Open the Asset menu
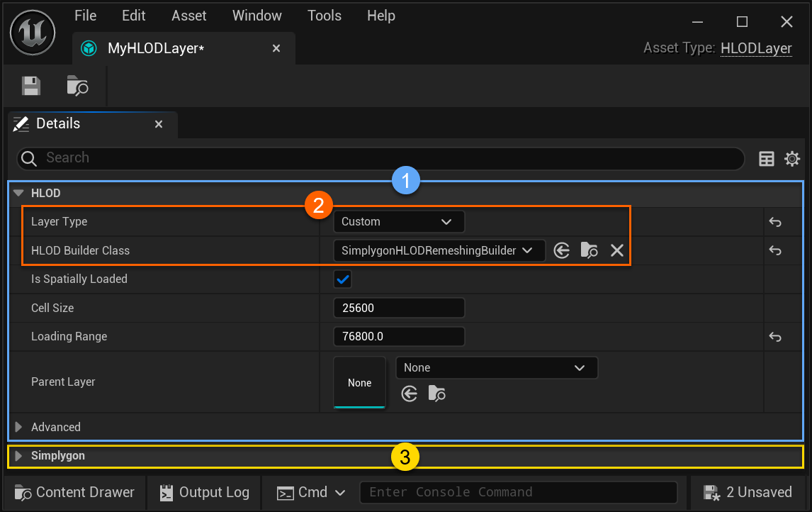This screenshot has width=812, height=512. [189, 16]
